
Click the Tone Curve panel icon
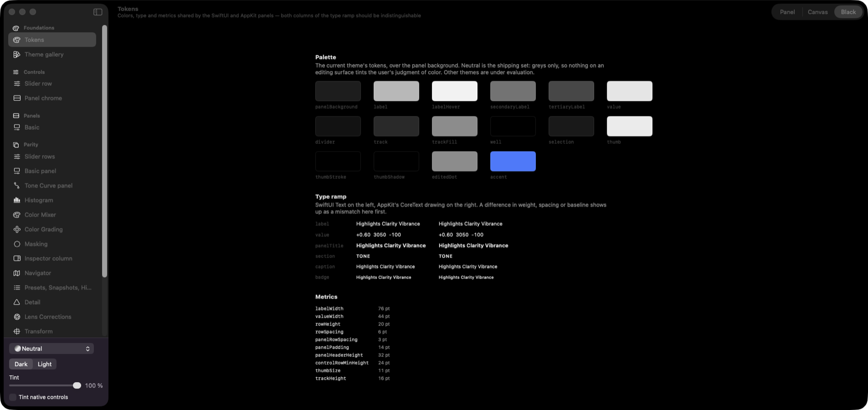point(17,185)
